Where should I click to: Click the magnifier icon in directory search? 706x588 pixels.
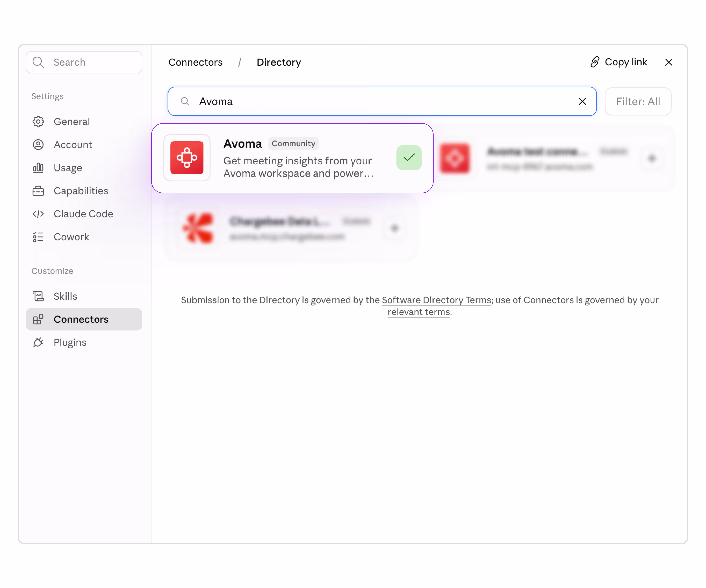pyautogui.click(x=185, y=102)
